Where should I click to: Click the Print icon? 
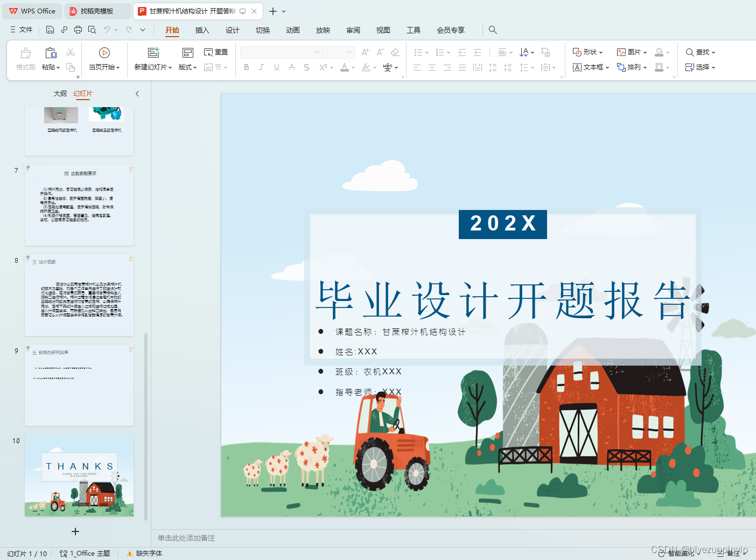click(x=78, y=30)
